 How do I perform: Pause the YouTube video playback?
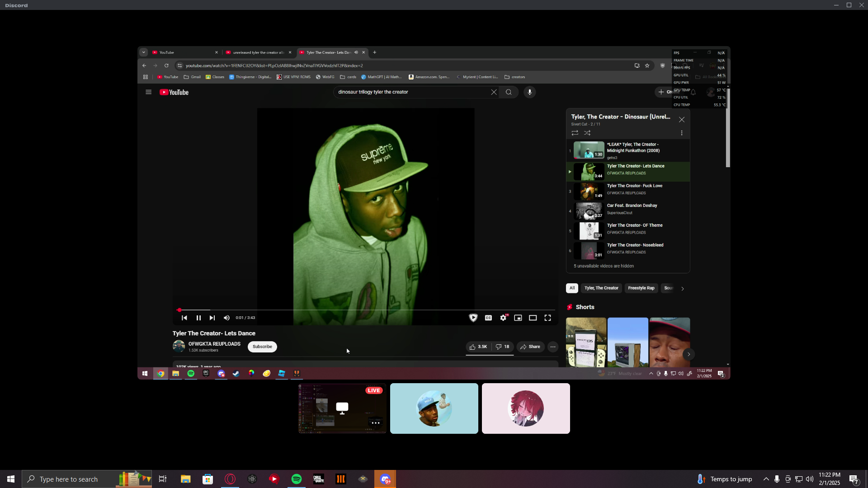[x=198, y=318]
